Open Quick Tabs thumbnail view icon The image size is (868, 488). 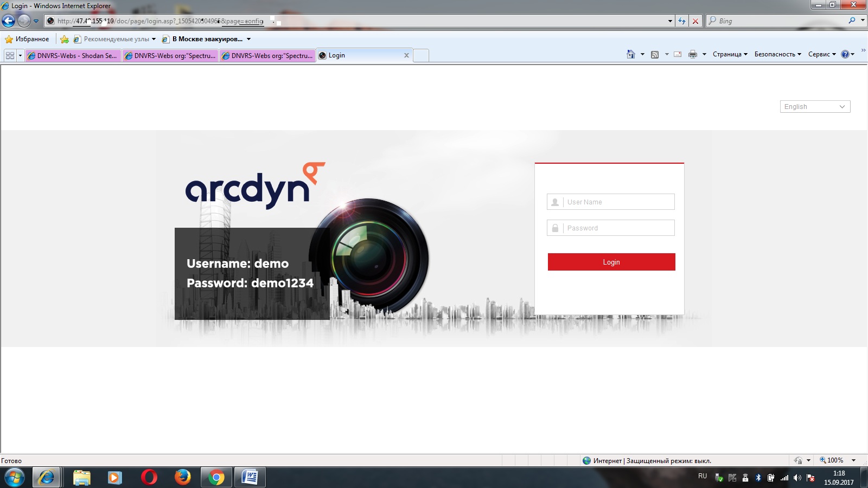(x=10, y=55)
